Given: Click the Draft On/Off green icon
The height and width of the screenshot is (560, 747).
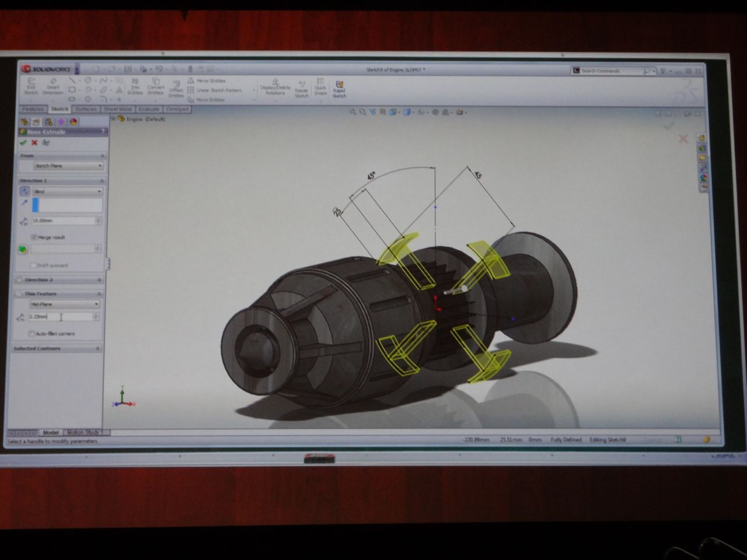Looking at the screenshot, I should pyautogui.click(x=23, y=249).
